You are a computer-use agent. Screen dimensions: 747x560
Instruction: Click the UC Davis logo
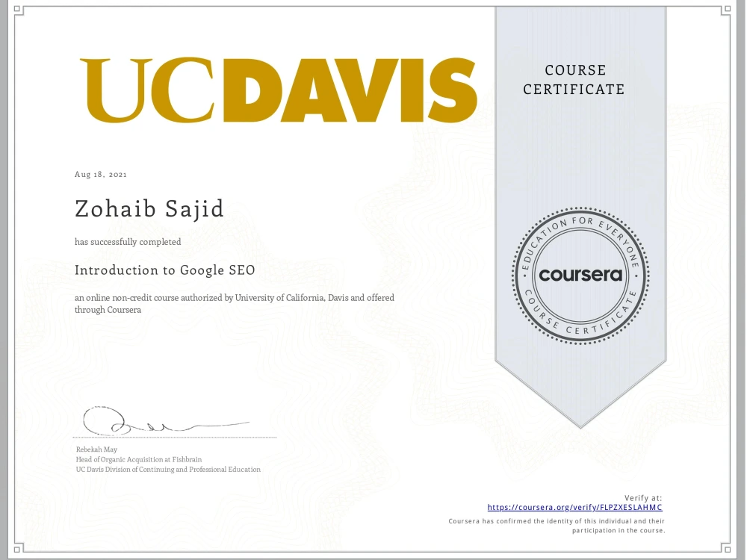(278, 90)
